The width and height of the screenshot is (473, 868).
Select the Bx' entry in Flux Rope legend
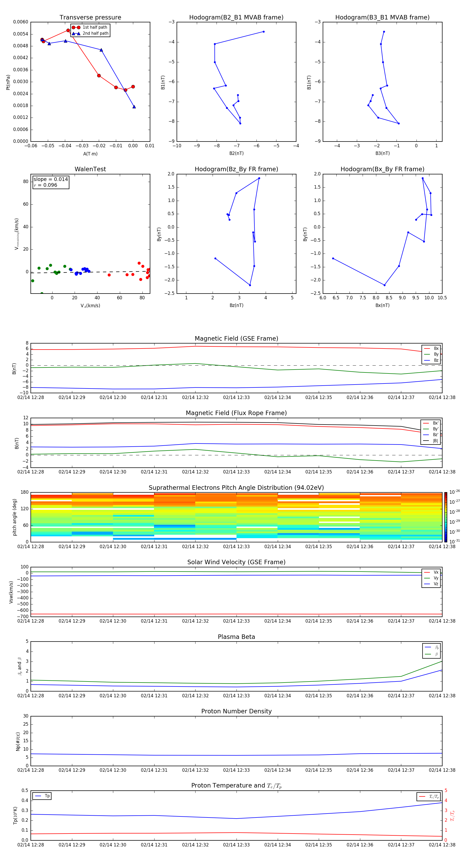coord(431,423)
